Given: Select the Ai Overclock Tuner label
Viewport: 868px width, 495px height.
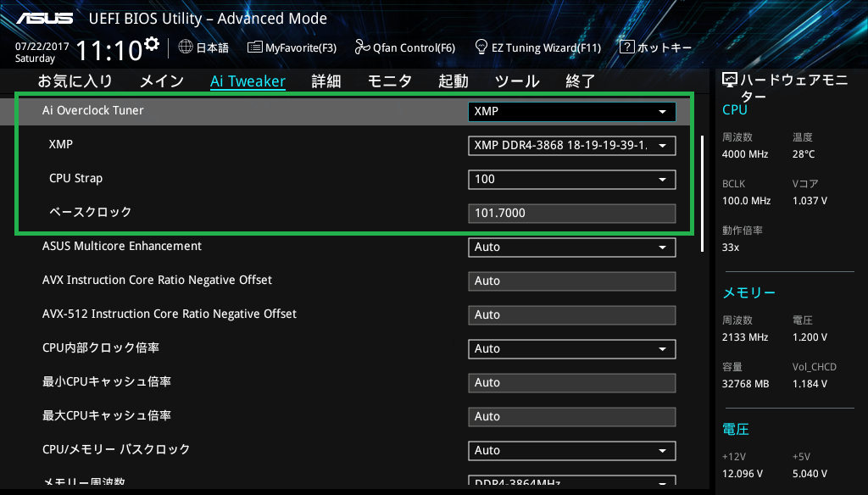Looking at the screenshot, I should click(x=93, y=110).
